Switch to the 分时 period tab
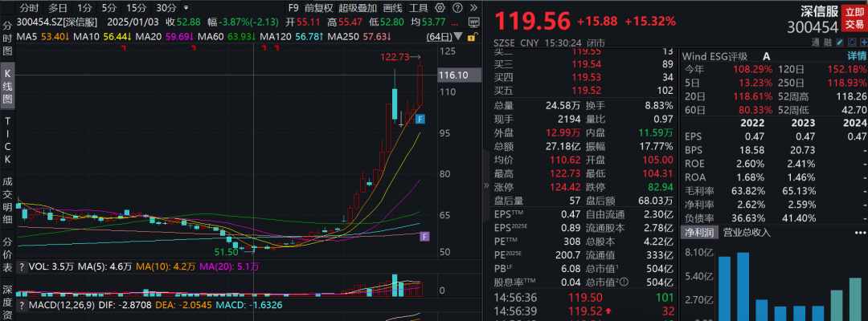The image size is (868, 321). click(30, 8)
